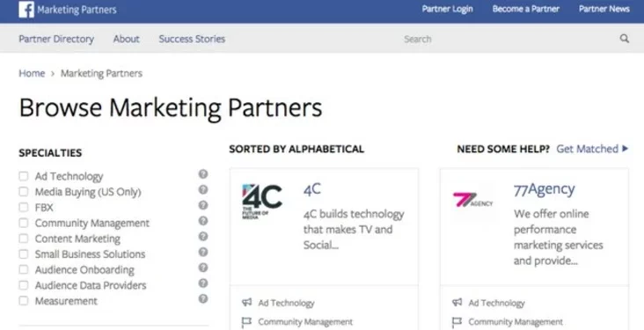Open the Partner Directory menu
This screenshot has height=330, width=644.
pos(56,39)
